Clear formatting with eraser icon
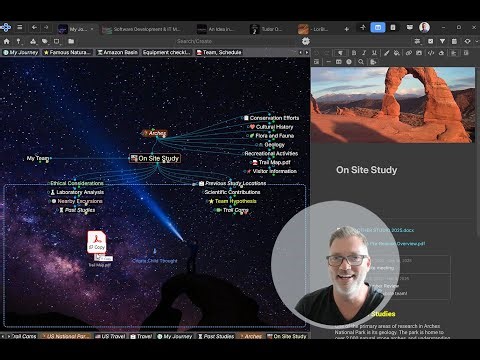This screenshot has height=360, width=480. pyautogui.click(x=441, y=53)
